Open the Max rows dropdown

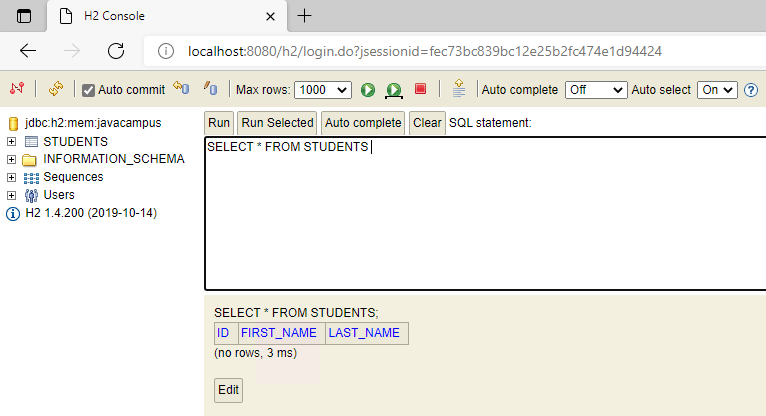322,90
